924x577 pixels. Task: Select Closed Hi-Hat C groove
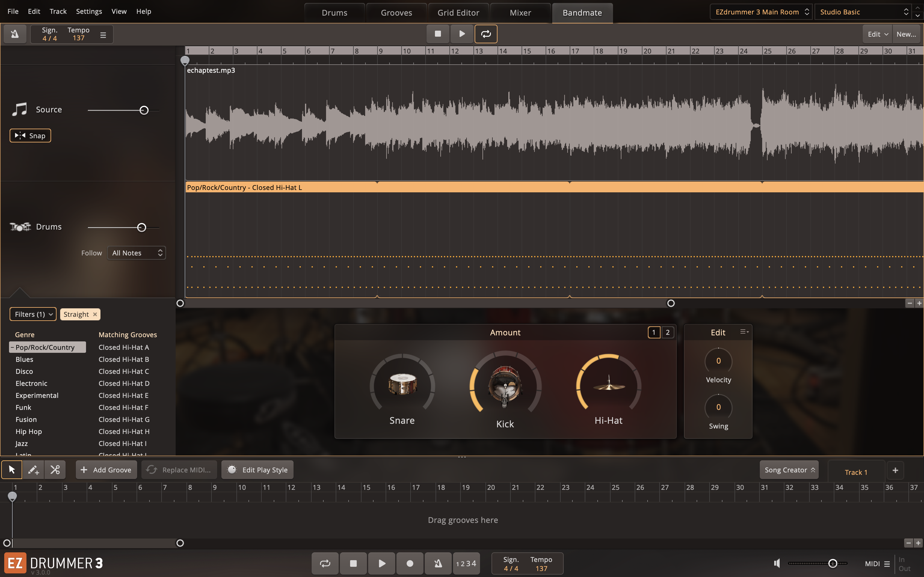(x=124, y=371)
